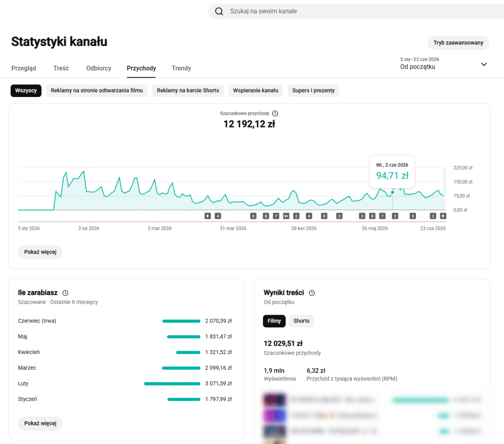Click the 225,00 zł axis label
Image resolution: width=504 pixels, height=444 pixels.
463,168
